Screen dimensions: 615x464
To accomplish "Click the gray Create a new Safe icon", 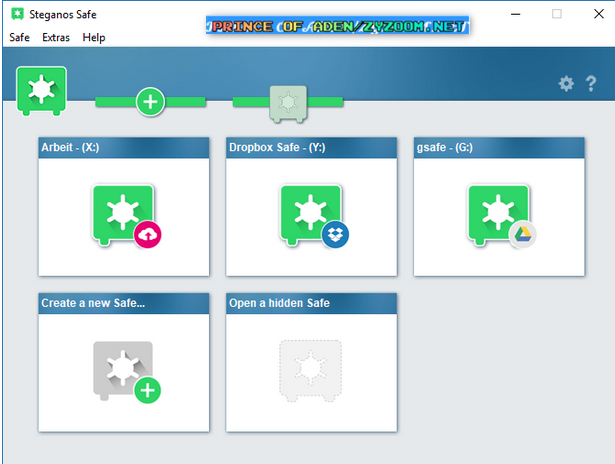I will (x=123, y=370).
